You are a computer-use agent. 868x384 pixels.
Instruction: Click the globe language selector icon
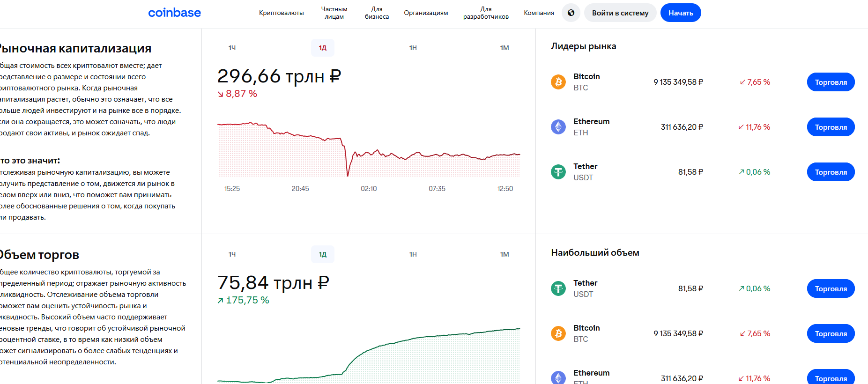point(571,13)
